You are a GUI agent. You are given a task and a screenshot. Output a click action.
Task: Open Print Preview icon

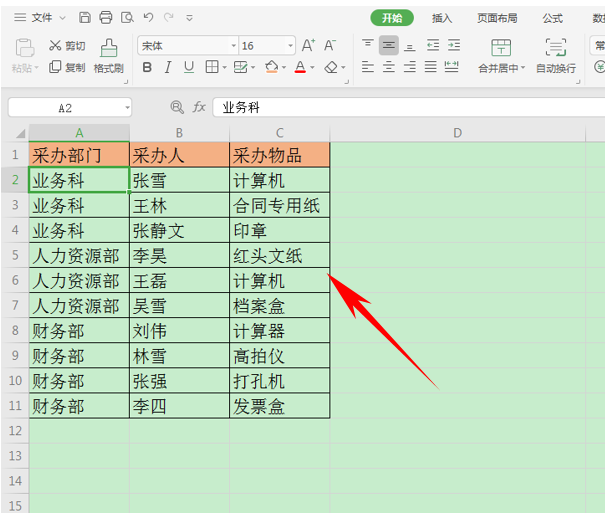click(127, 18)
